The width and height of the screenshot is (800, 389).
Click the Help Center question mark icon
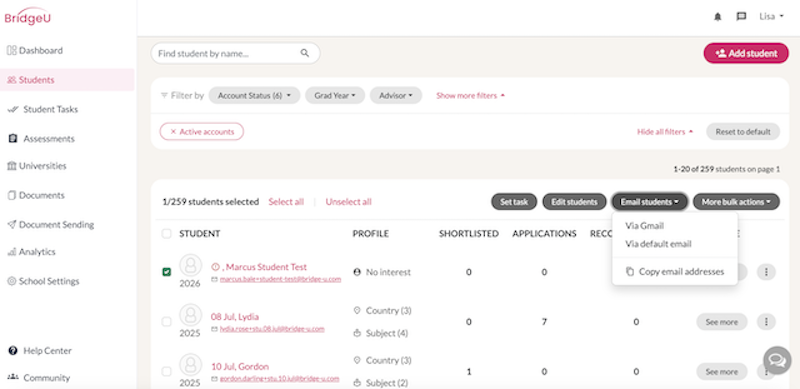[13, 351]
